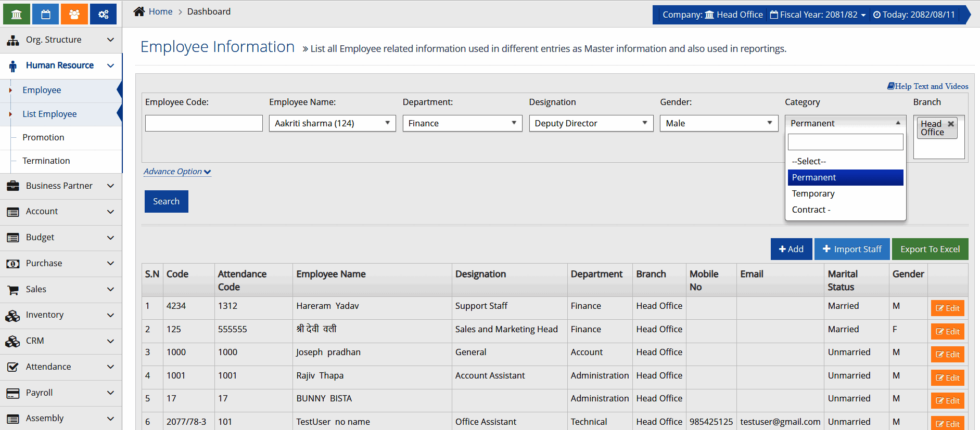Screen dimensions: 980x430
Task: Open Promotion in the sidebar
Action: [x=43, y=137]
